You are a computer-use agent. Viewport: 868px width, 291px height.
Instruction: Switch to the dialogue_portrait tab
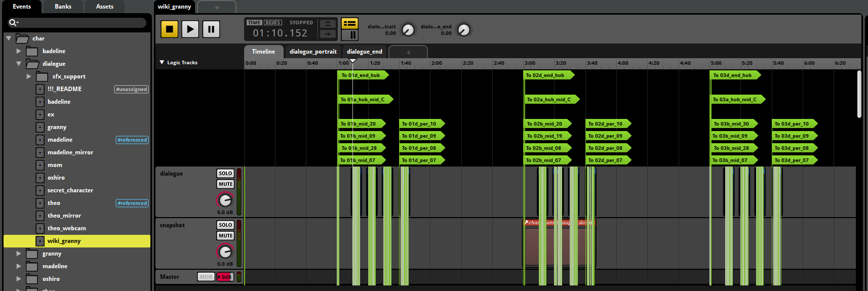313,52
